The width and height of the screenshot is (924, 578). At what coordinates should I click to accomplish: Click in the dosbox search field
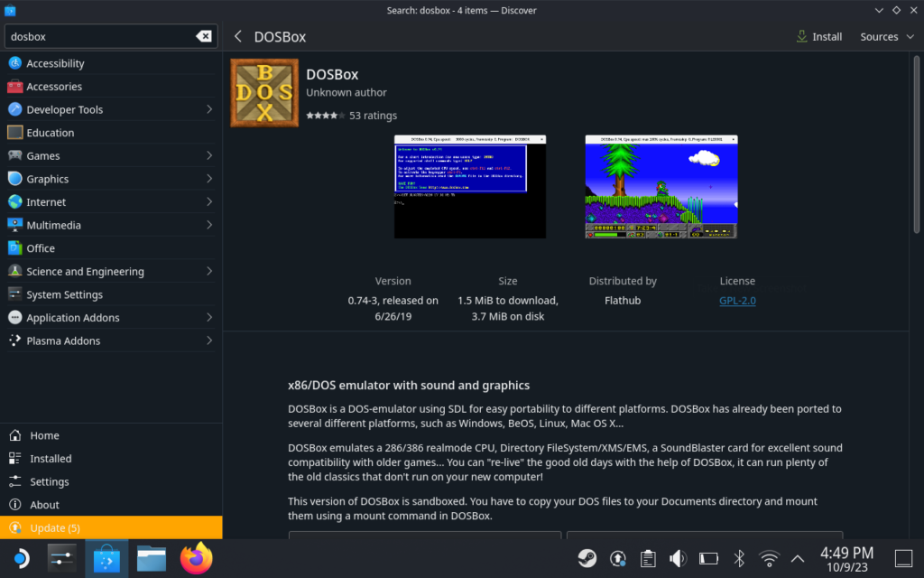99,37
